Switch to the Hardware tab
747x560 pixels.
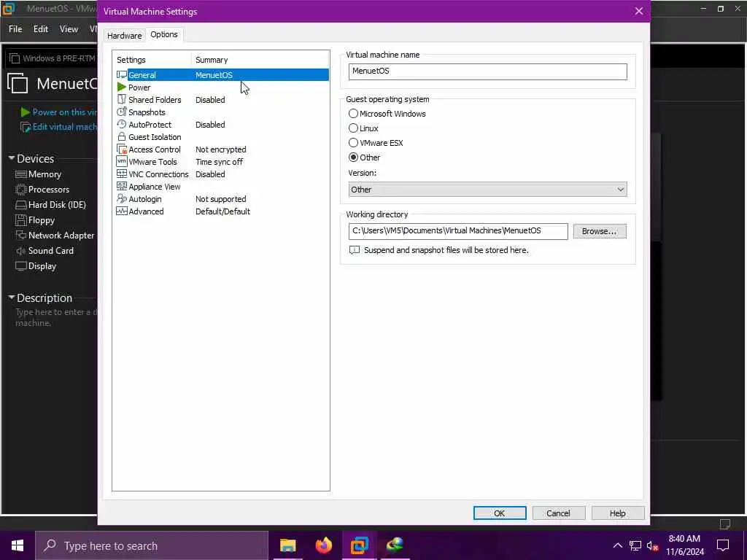(124, 35)
